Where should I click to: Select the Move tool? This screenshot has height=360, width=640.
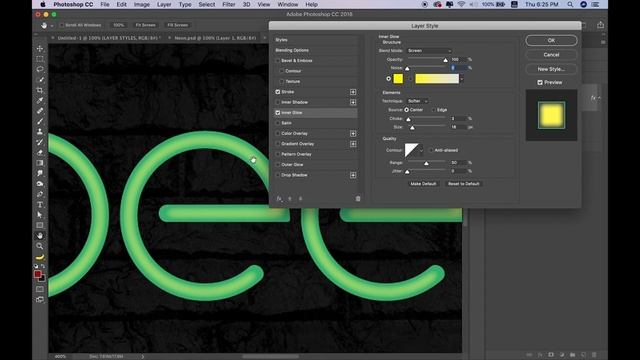click(x=40, y=49)
